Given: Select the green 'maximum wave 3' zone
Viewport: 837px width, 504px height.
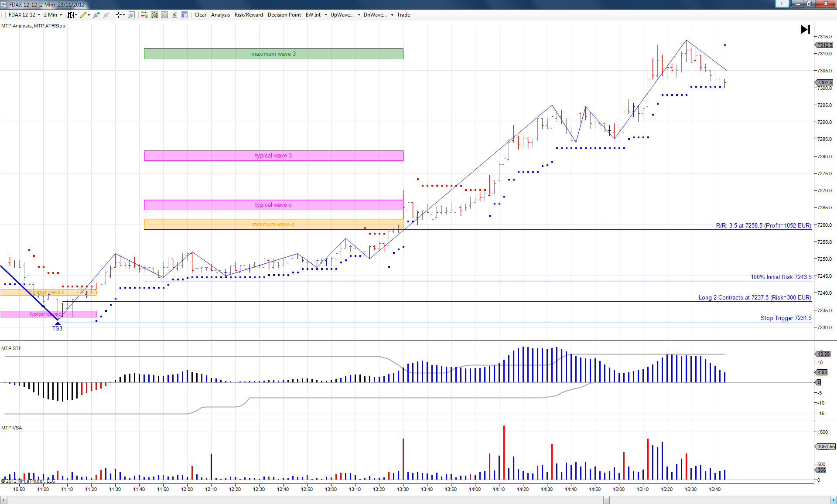Looking at the screenshot, I should (x=273, y=54).
